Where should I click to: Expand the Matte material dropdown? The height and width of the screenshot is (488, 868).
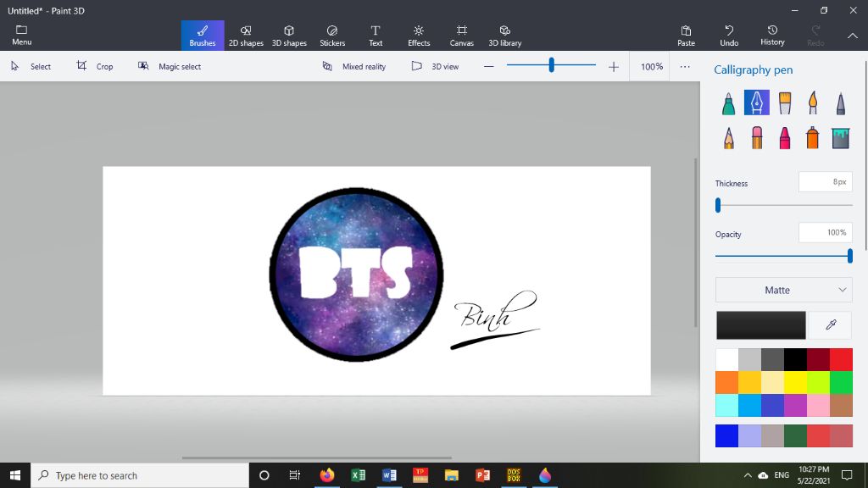784,290
